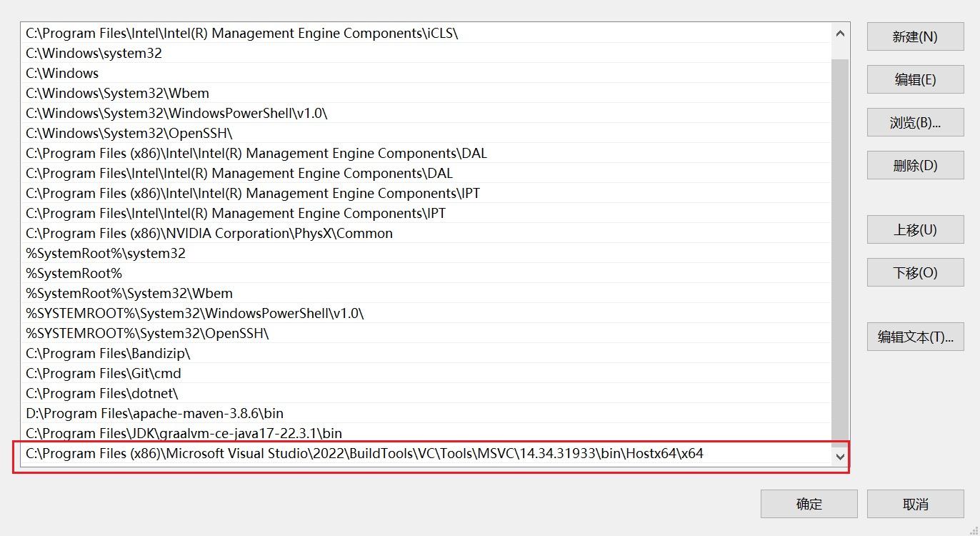Open the 浏览(B)... browse dialog
The width and height of the screenshot is (980, 536).
click(x=915, y=122)
